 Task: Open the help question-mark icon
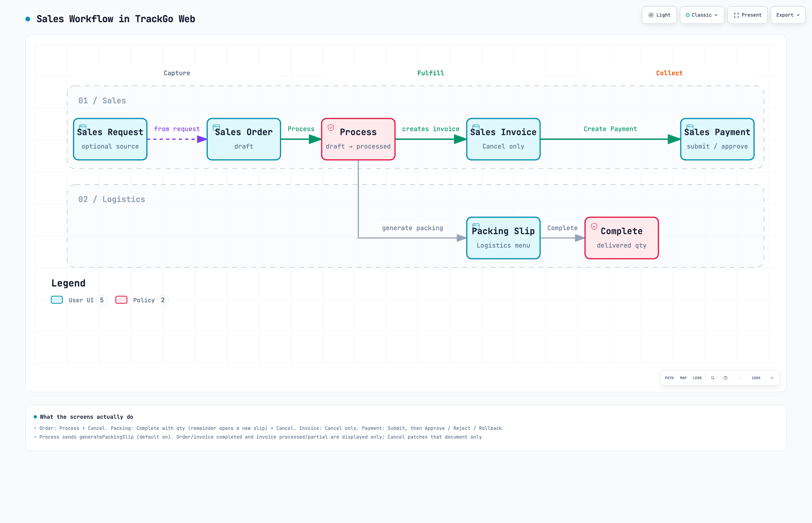(726, 378)
